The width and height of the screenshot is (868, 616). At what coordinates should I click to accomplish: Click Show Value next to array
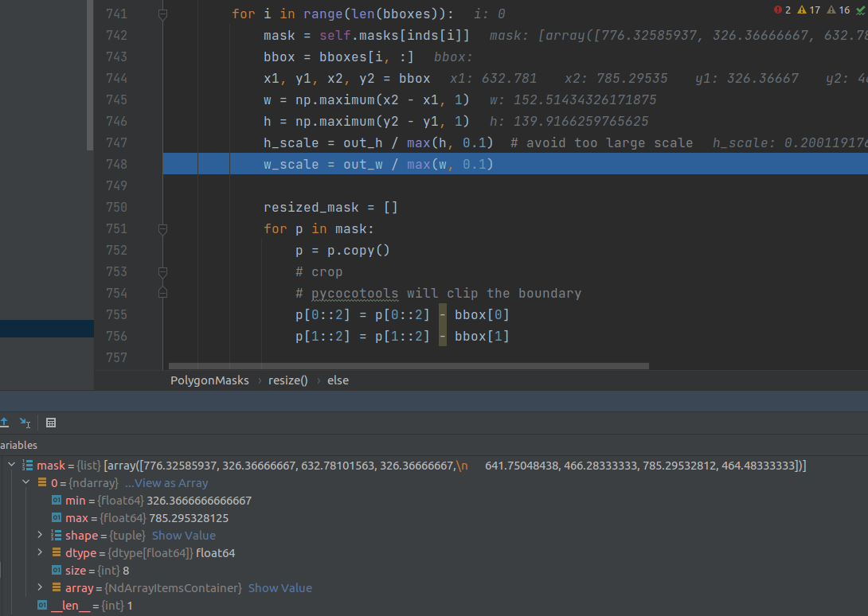tap(280, 587)
